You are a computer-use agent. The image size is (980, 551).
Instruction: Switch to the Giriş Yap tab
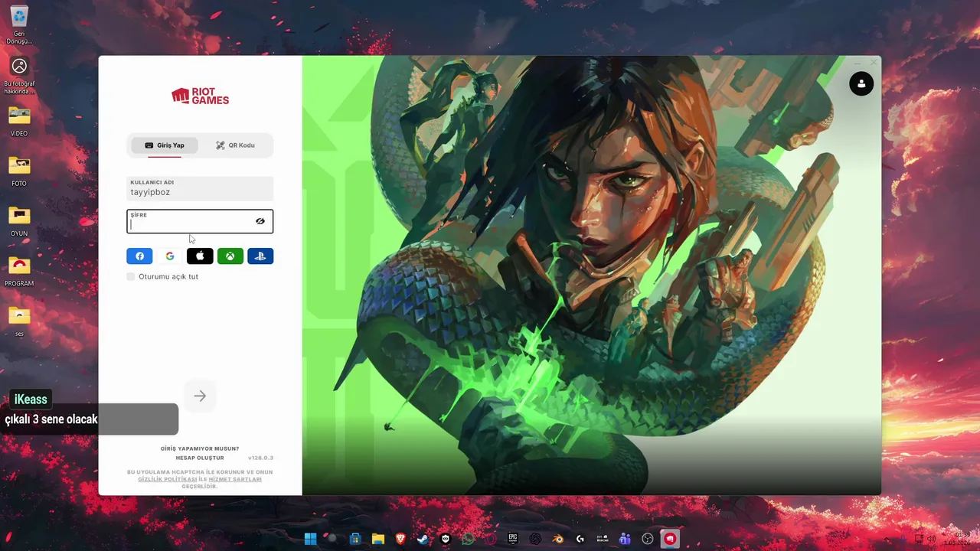tap(165, 145)
